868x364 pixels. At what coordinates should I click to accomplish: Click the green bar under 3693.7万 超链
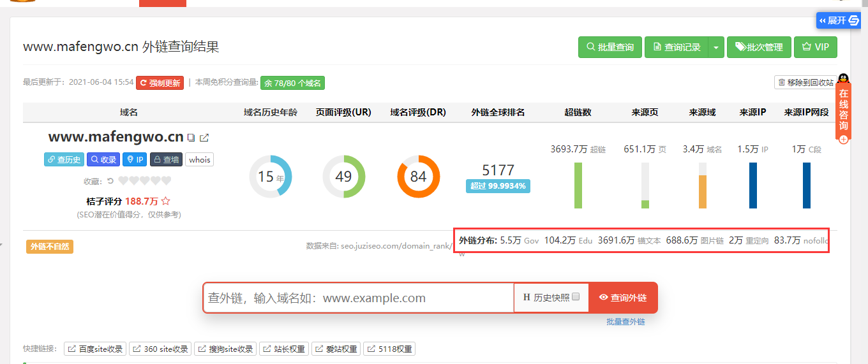pos(578,186)
